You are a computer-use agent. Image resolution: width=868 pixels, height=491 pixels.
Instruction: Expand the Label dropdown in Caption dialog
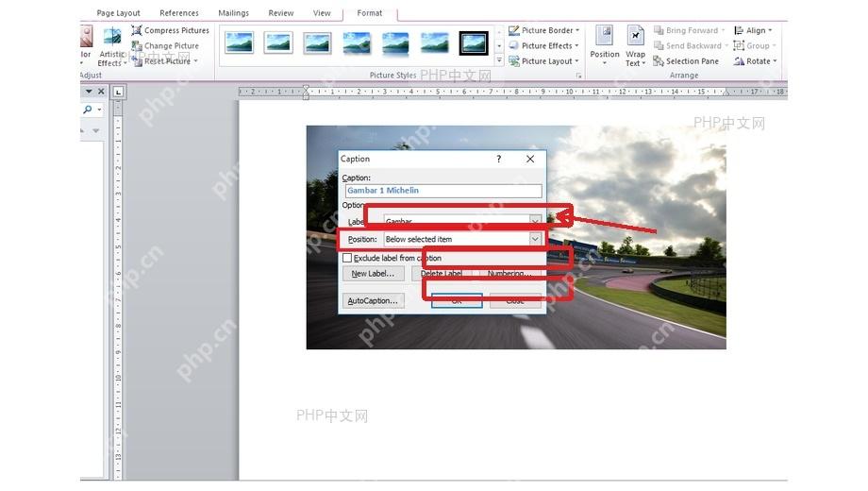pyautogui.click(x=535, y=222)
